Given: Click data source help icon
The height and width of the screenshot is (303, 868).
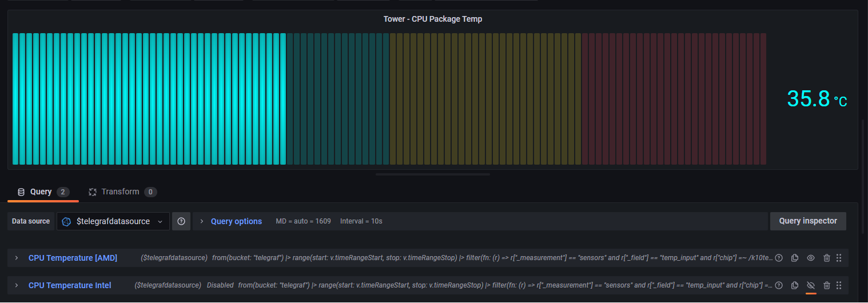Looking at the screenshot, I should (181, 221).
